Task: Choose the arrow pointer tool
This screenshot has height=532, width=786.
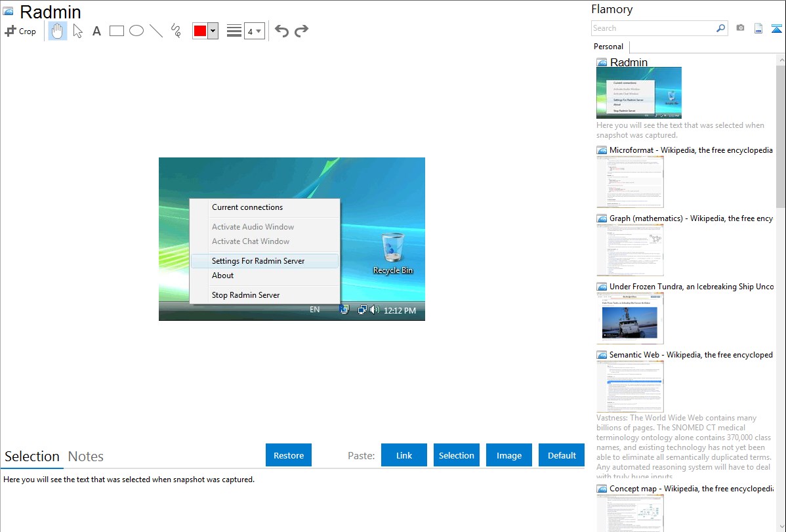Action: pyautogui.click(x=77, y=31)
